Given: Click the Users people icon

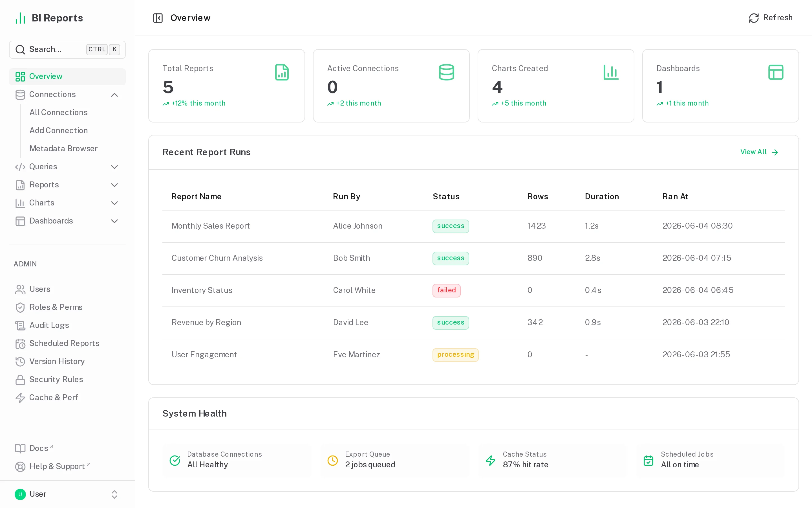Looking at the screenshot, I should point(20,290).
